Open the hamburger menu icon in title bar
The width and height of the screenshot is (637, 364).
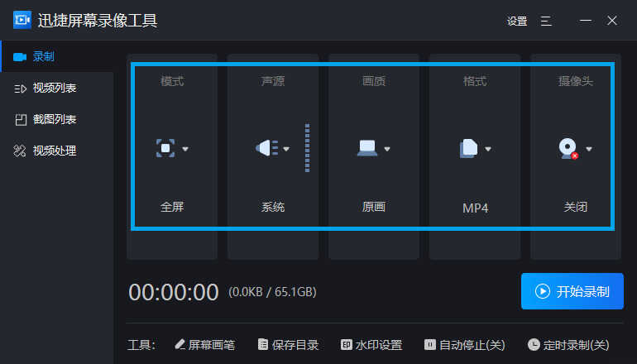(546, 21)
